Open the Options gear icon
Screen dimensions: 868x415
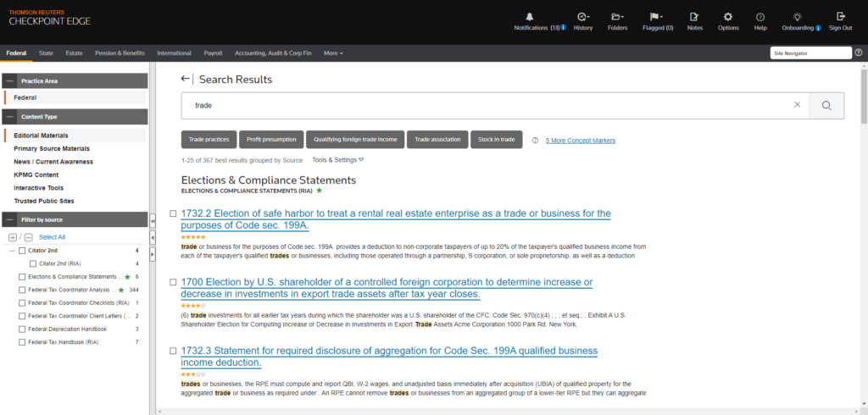pos(727,16)
